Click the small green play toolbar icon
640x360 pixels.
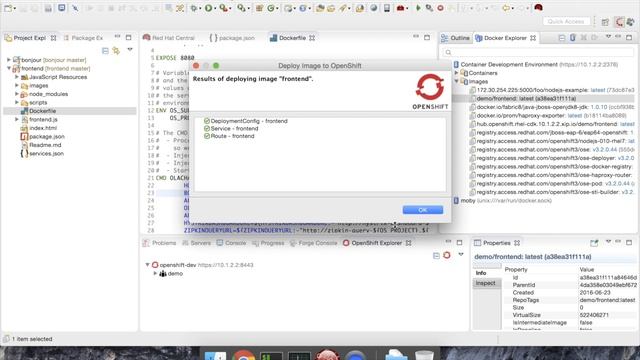pyautogui.click(x=418, y=8)
